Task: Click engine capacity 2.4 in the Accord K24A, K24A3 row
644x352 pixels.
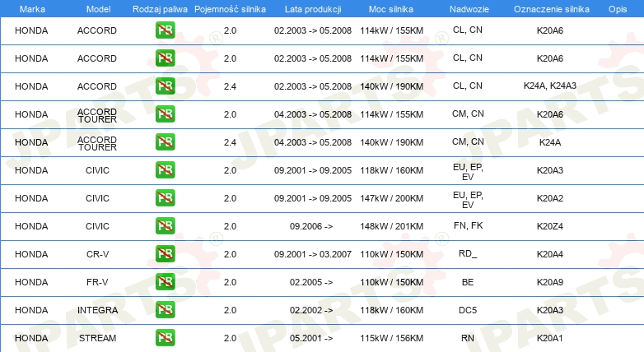Action: (x=230, y=86)
